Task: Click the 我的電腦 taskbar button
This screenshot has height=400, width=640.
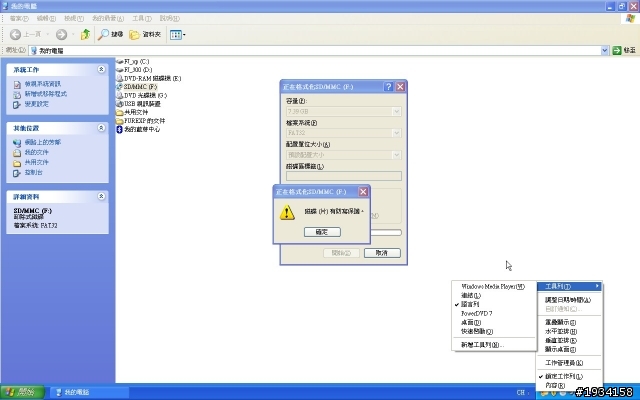Action: (x=89, y=393)
